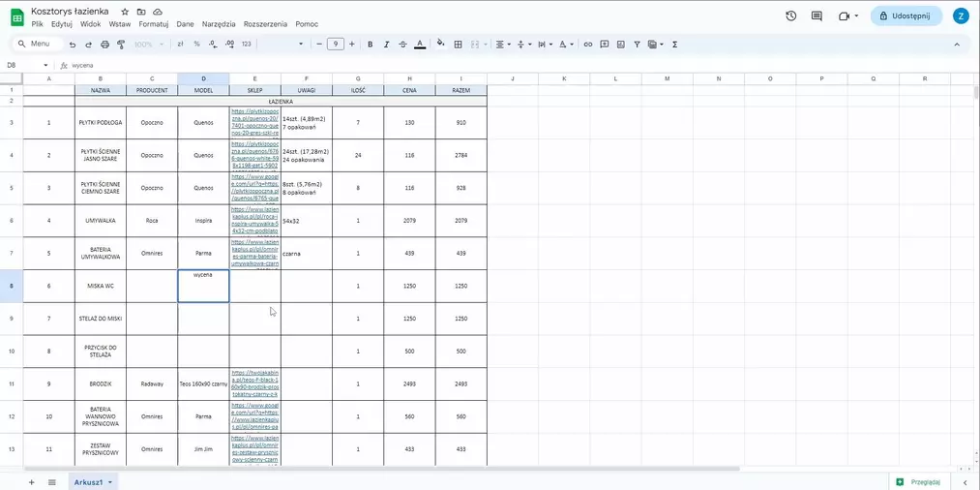Viewport: 980px width, 490px height.
Task: Collapse the toolbar with the up chevron
Action: tap(957, 45)
